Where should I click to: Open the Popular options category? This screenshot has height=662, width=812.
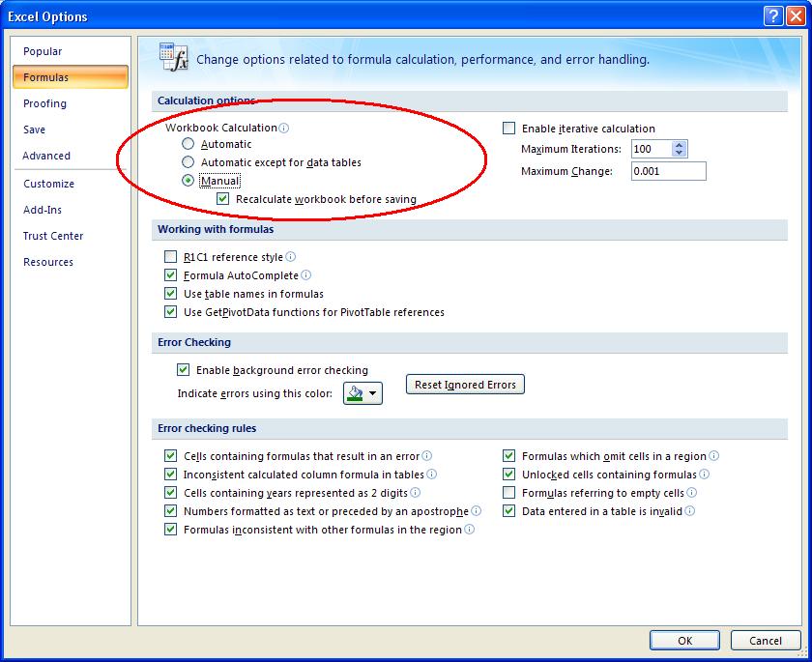tap(70, 51)
